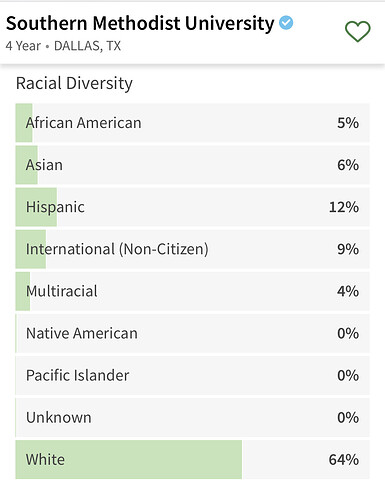Viewport: 385px width, 500px height.
Task: Click the International (Non-Citizen) row
Action: click(192, 249)
